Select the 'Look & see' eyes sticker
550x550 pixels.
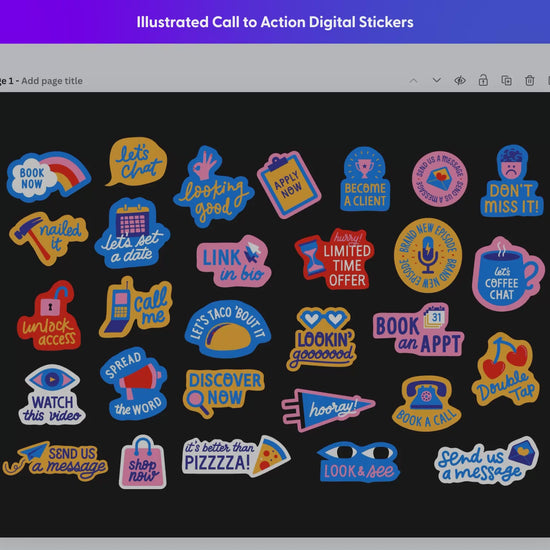(x=358, y=462)
